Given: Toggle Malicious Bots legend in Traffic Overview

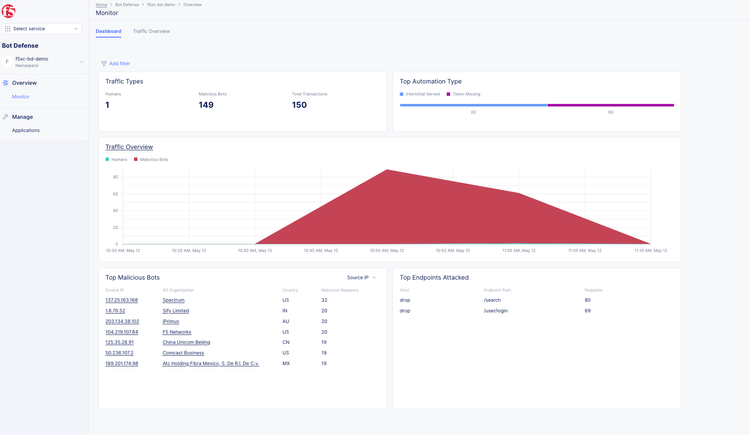Looking at the screenshot, I should (151, 159).
